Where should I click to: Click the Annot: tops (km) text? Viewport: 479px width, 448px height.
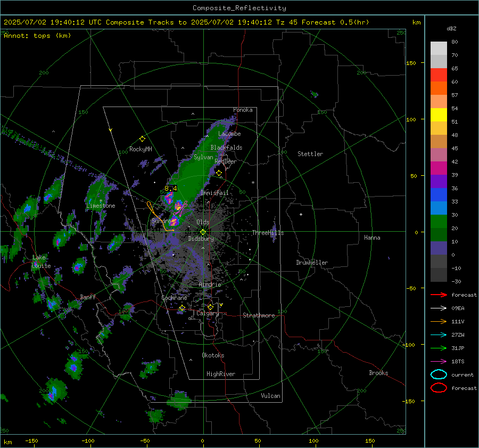pos(37,36)
